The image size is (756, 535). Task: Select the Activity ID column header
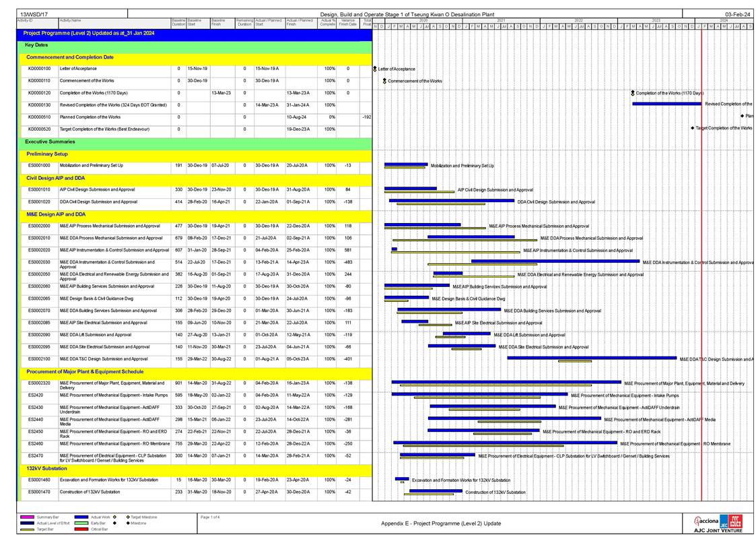click(x=24, y=21)
